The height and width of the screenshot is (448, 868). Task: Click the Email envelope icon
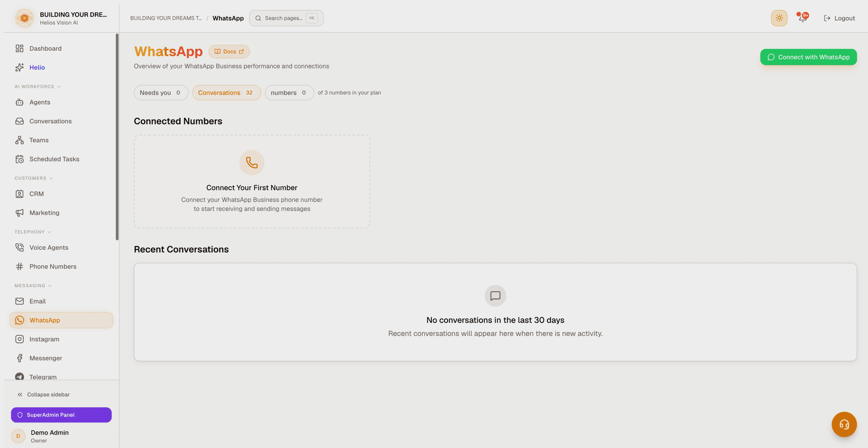19,301
